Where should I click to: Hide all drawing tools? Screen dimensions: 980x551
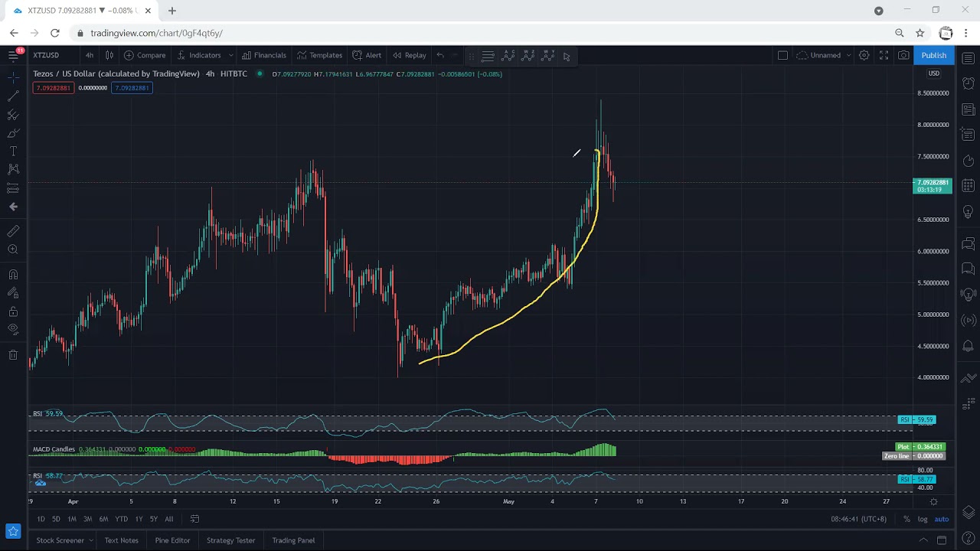click(13, 330)
